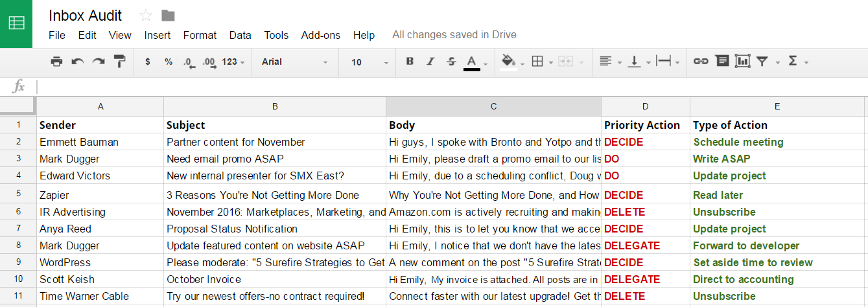This screenshot has width=868, height=307.
Task: Select cell 'Proposal Status Notification'
Action: (275, 229)
